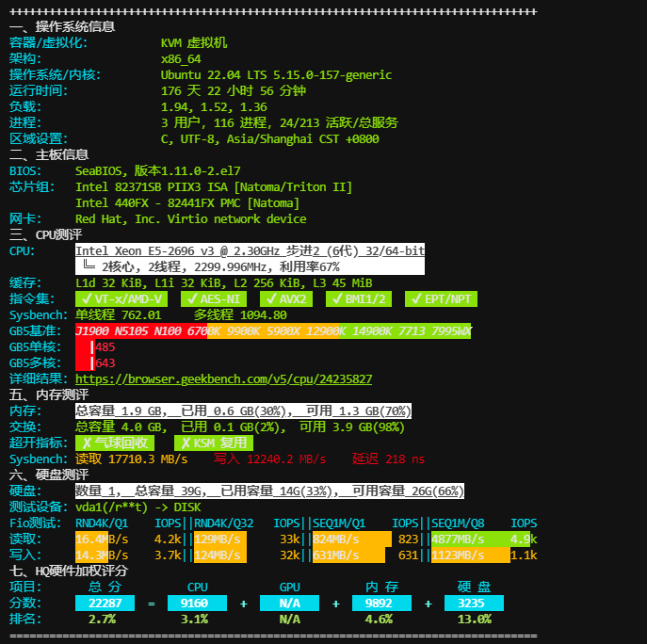Click Sysbench multi-thread score 1094.80

(x=240, y=315)
